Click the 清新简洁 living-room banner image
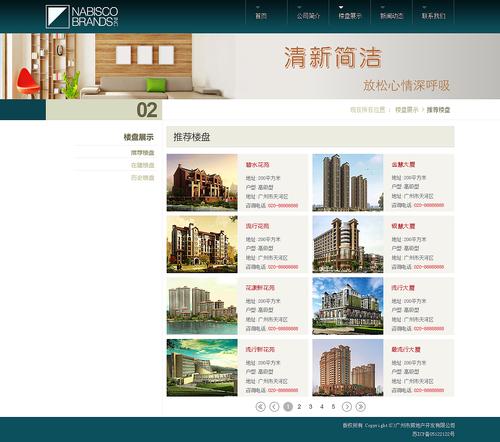500x442 pixels. tap(250, 66)
